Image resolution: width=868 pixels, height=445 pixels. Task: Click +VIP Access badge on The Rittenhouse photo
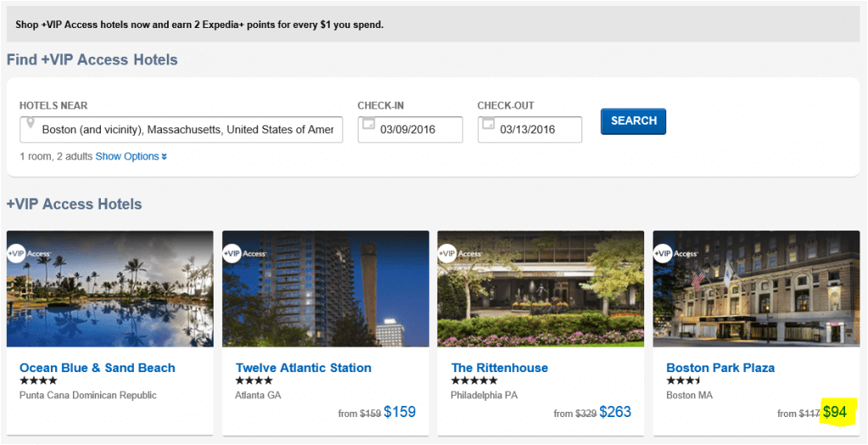pos(459,253)
